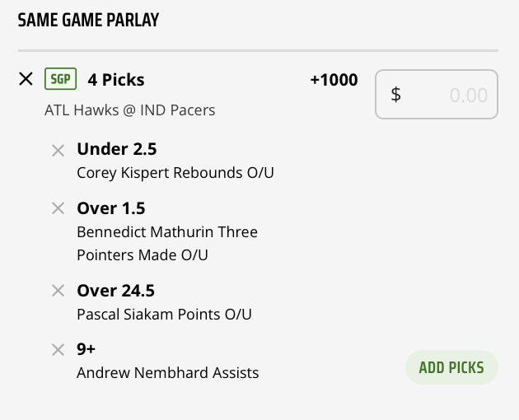This screenshot has width=519, height=420.
Task: Open Andrew Nembhard Assists market
Action: click(167, 373)
